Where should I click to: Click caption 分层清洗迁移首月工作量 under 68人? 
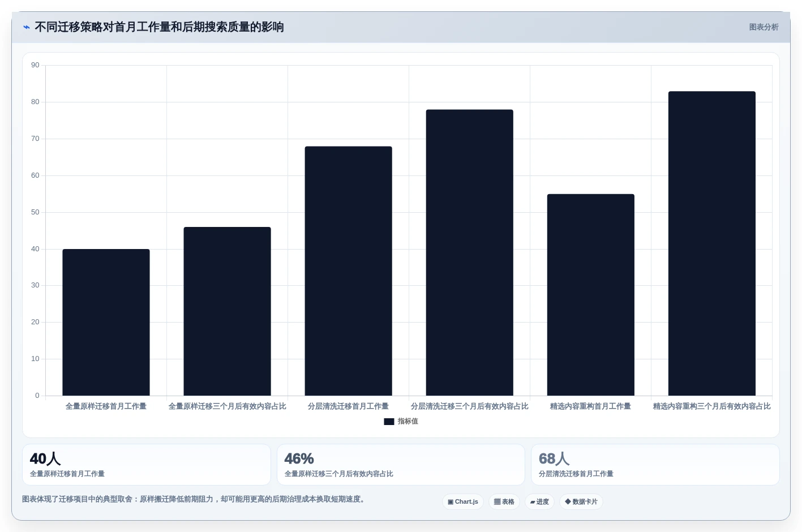coord(576,474)
